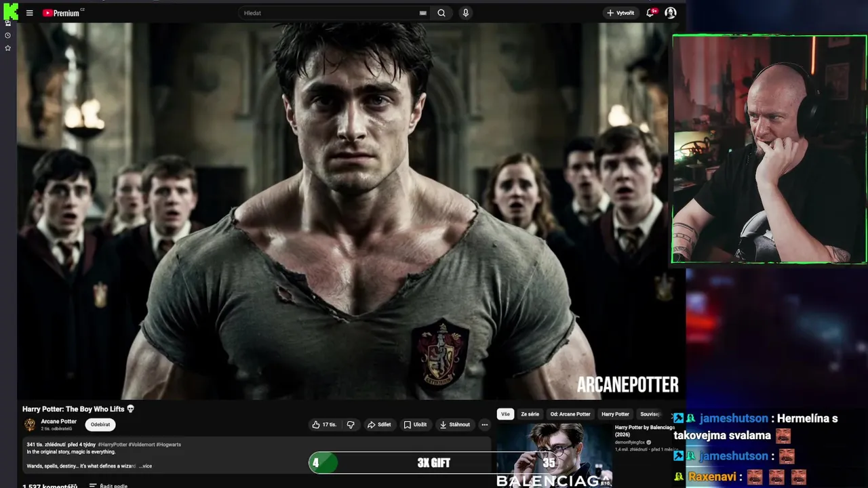Click jameshutson's 'Hermelína s' chat message
Viewport: 868px width, 488px height.
coord(755,427)
